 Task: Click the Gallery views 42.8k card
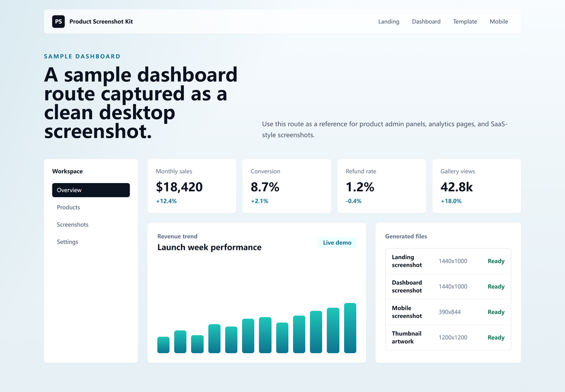(476, 186)
